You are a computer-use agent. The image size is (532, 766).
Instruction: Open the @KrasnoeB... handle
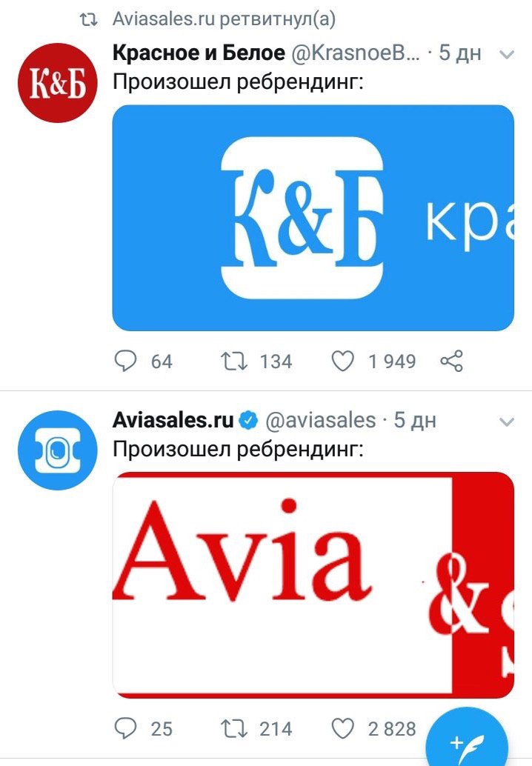[356, 53]
